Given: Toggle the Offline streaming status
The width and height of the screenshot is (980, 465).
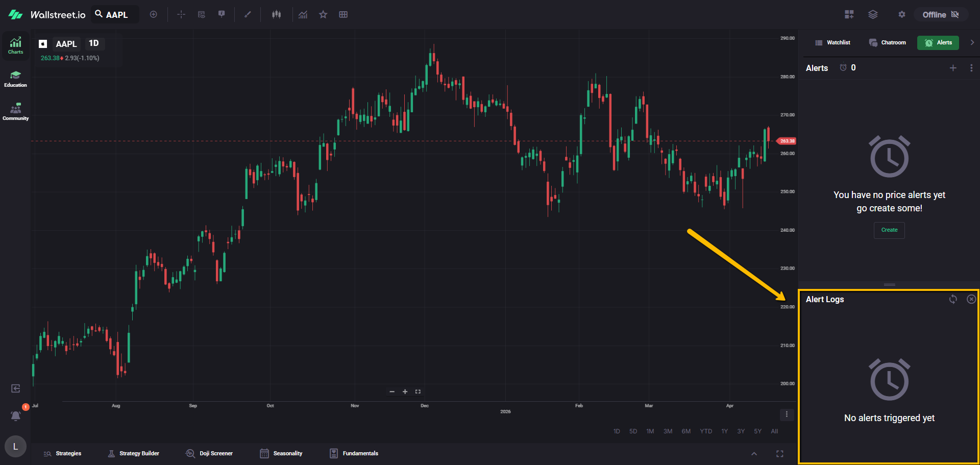Looking at the screenshot, I should coord(940,15).
